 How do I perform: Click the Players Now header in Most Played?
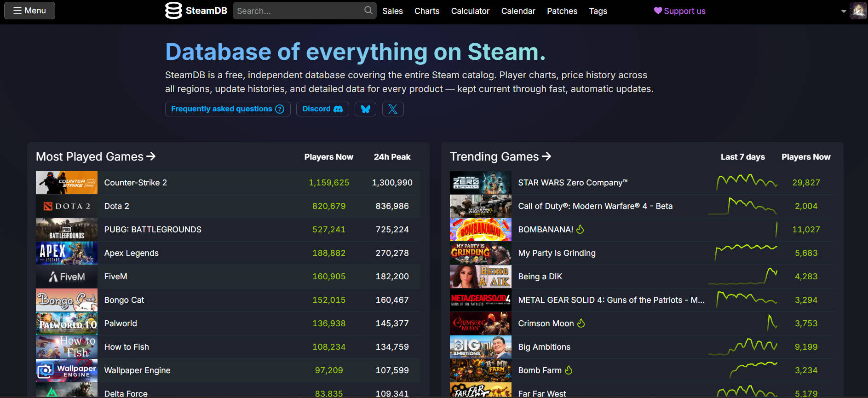coord(328,157)
